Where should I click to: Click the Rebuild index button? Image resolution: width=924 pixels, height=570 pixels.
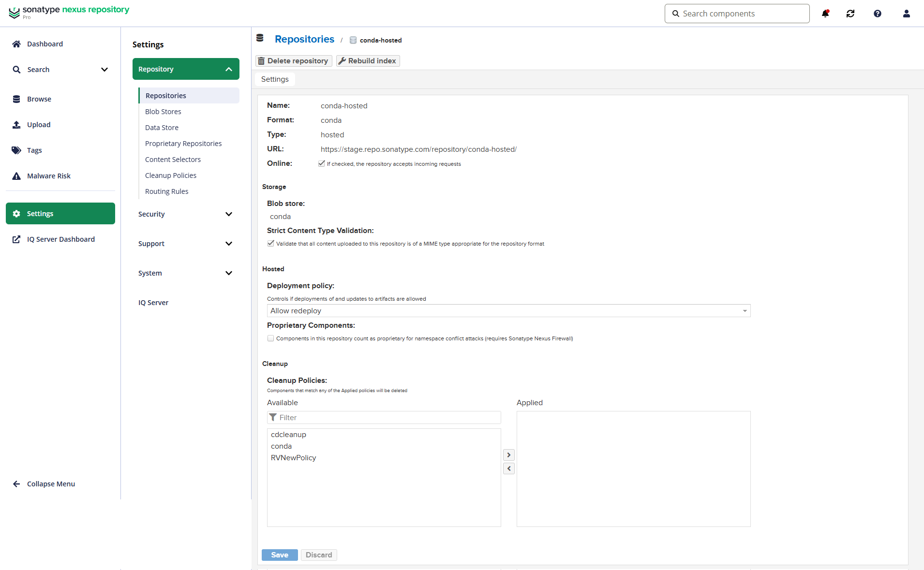click(x=368, y=61)
